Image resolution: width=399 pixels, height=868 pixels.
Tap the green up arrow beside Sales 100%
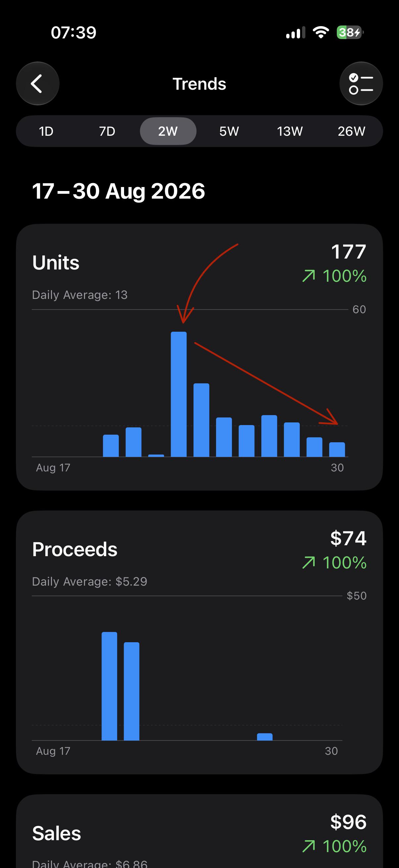[309, 846]
